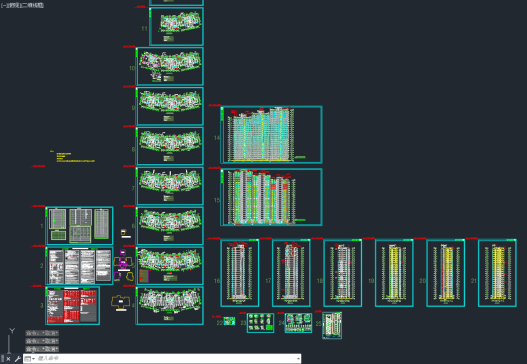Viewport: 527px width, 364px height.
Task: Close the command line with the X icon
Action: 9,359
